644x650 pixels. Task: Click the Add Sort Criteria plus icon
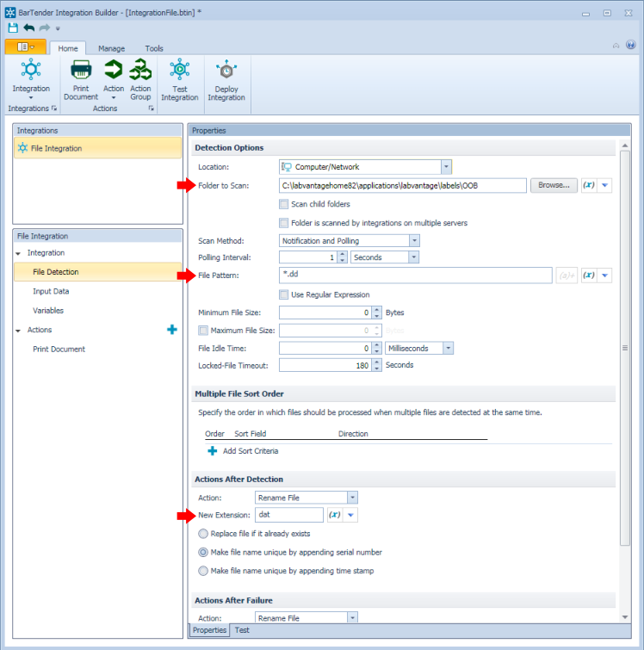[x=213, y=451]
